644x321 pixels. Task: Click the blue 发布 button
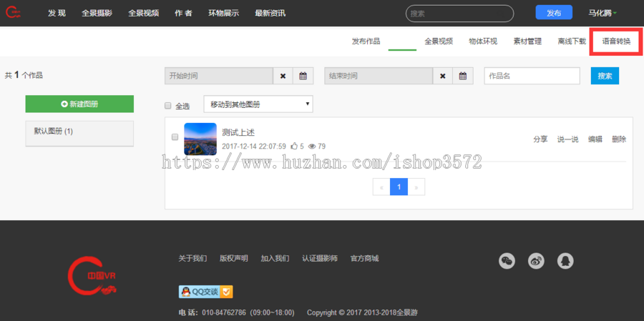(554, 13)
